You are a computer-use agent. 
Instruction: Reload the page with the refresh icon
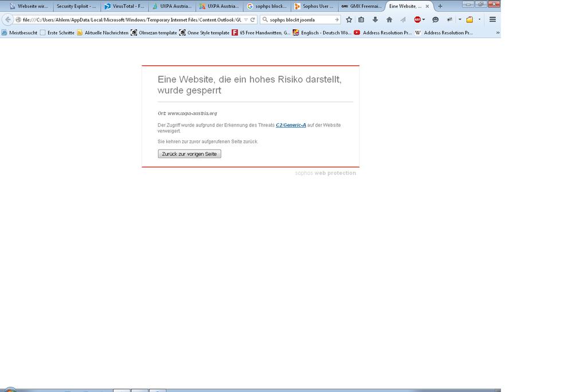253,19
